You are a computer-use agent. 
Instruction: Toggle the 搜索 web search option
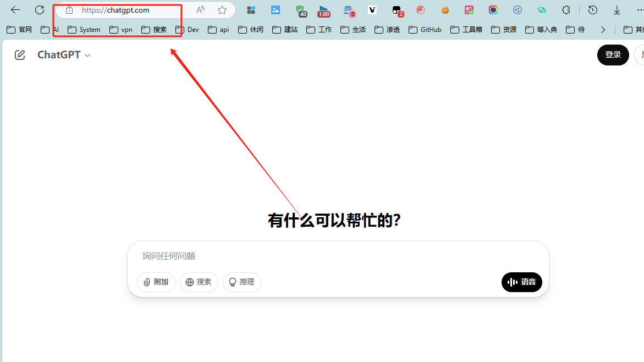click(199, 282)
